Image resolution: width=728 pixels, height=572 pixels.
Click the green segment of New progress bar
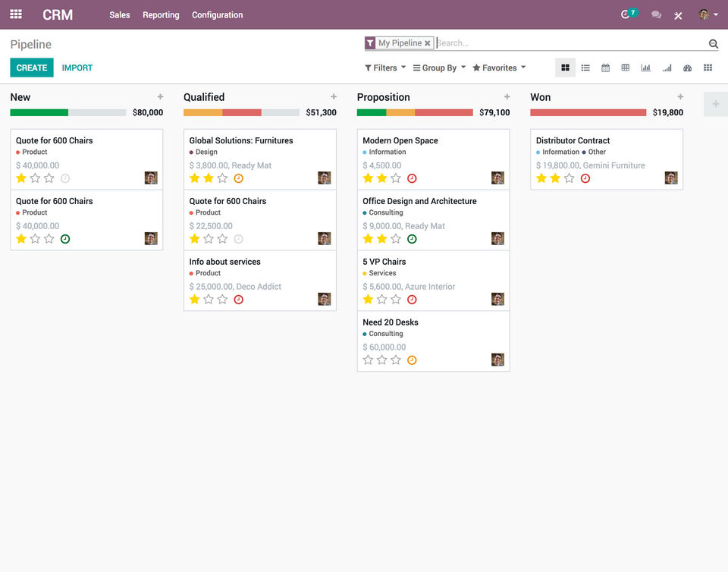tap(39, 112)
